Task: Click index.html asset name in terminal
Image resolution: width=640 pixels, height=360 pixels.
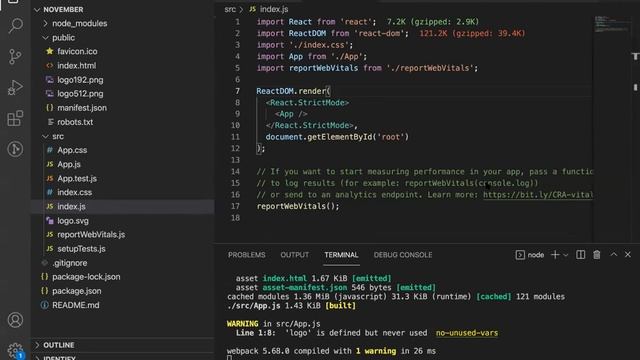Action: tap(284, 278)
